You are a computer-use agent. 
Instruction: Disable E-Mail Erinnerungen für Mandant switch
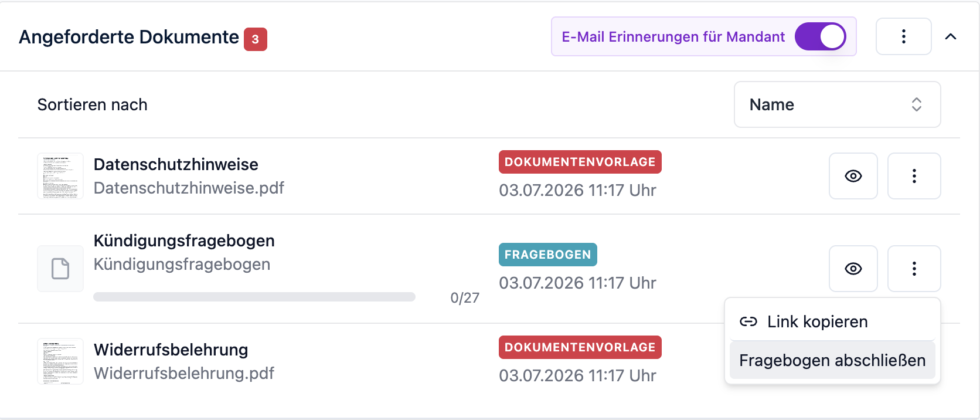[x=821, y=36]
